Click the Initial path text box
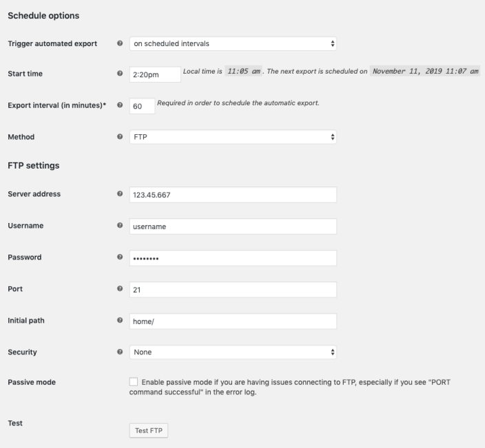 pyautogui.click(x=233, y=321)
